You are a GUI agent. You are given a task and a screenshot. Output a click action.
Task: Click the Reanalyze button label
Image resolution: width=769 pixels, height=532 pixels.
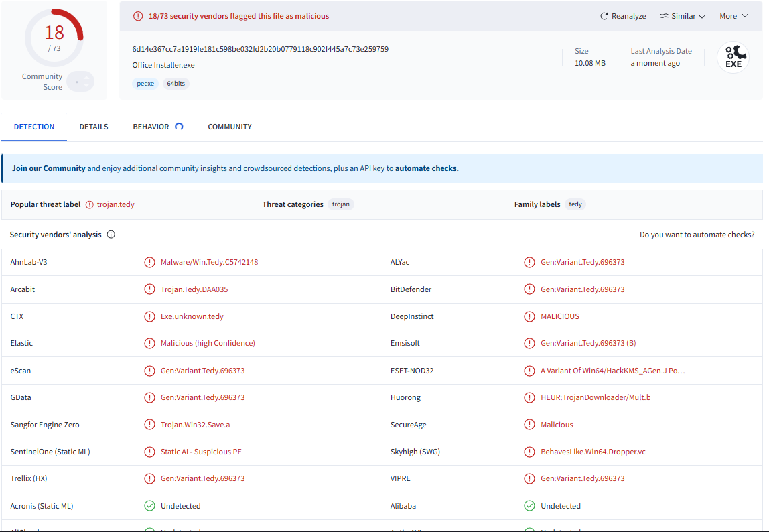coord(629,16)
